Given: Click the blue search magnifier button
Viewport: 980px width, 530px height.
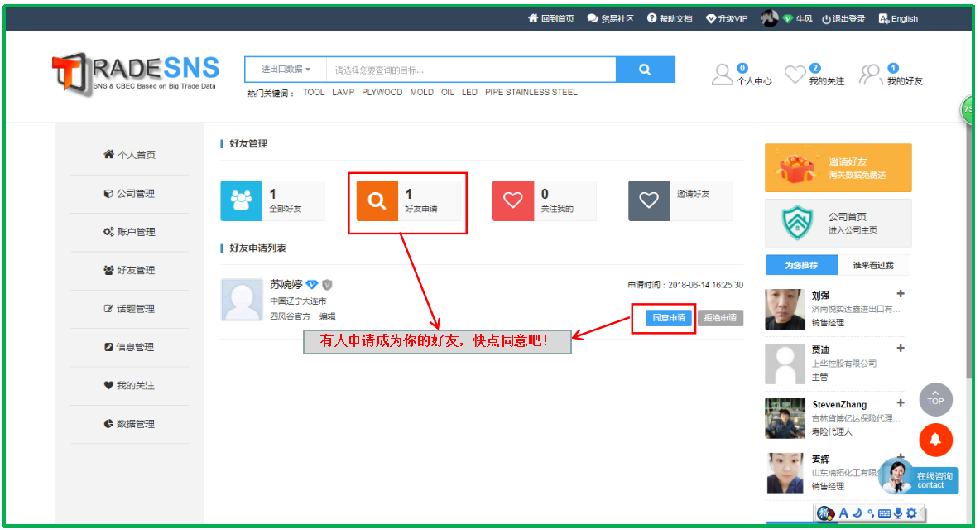Looking at the screenshot, I should point(645,70).
